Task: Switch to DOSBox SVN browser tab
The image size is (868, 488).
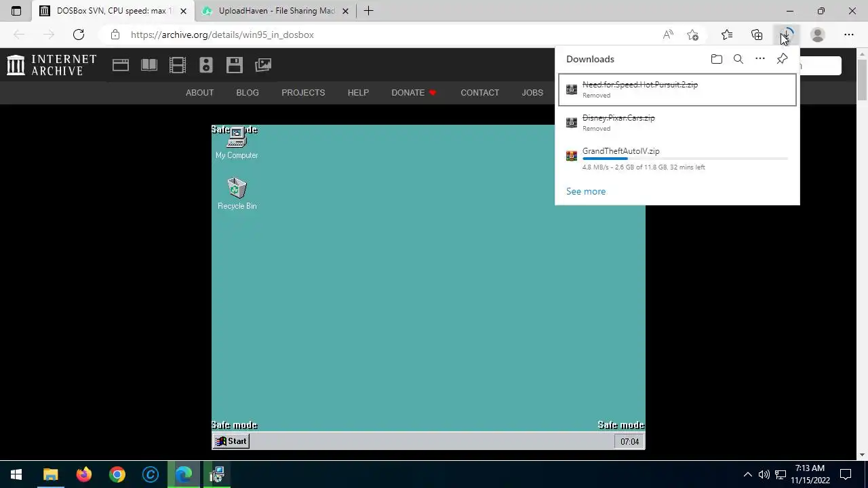Action: (x=114, y=11)
